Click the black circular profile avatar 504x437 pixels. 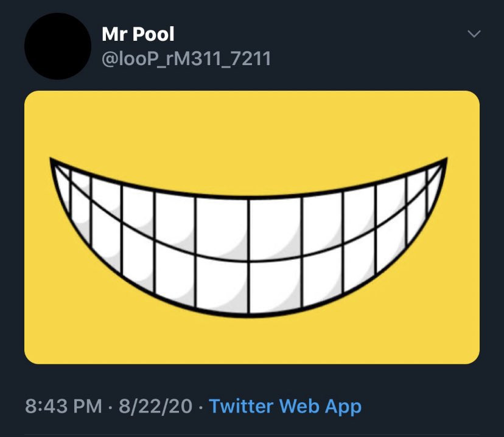point(57,46)
